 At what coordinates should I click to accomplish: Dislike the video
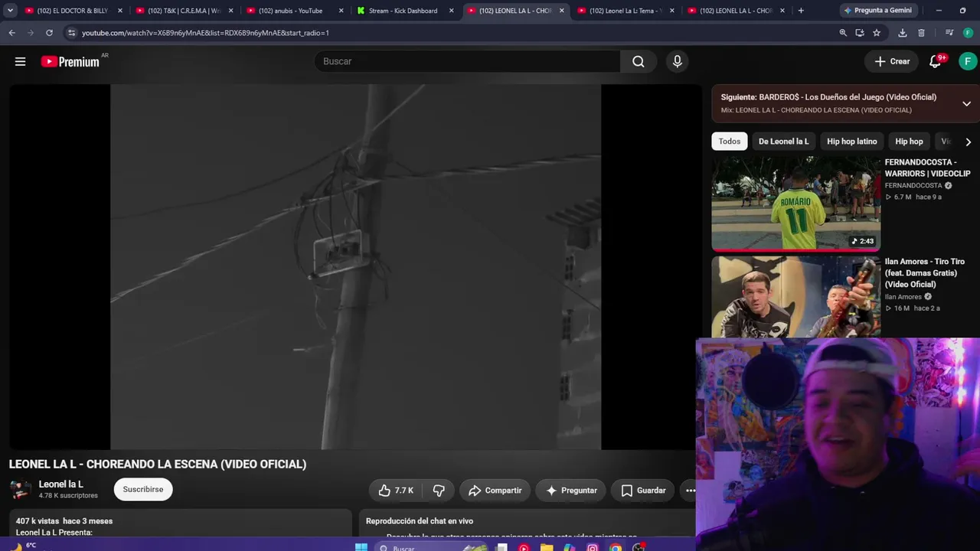coord(439,491)
